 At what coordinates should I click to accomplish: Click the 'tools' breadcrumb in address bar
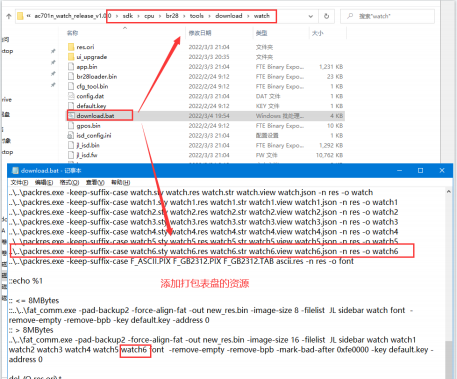pos(197,16)
